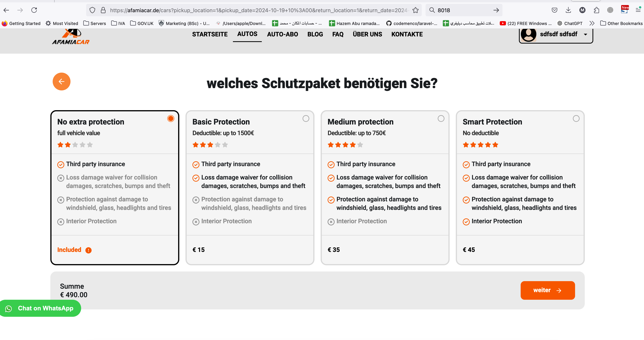Open the Other Bookmarks folder
The image size is (644, 340).
[621, 23]
